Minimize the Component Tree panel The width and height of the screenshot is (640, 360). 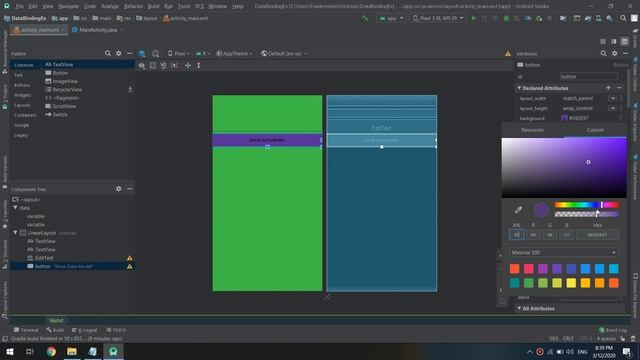click(x=129, y=189)
